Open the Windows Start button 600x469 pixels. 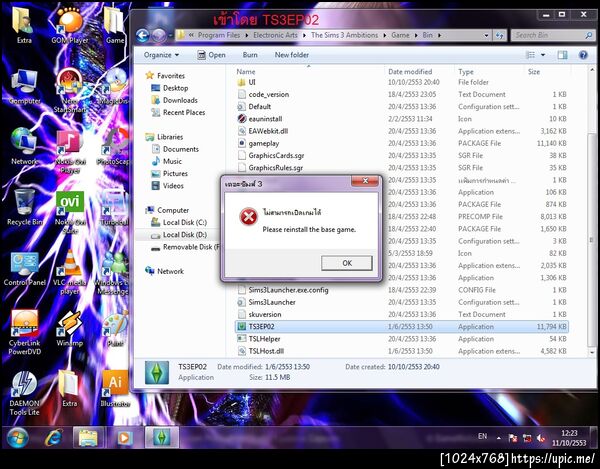pos(18,438)
